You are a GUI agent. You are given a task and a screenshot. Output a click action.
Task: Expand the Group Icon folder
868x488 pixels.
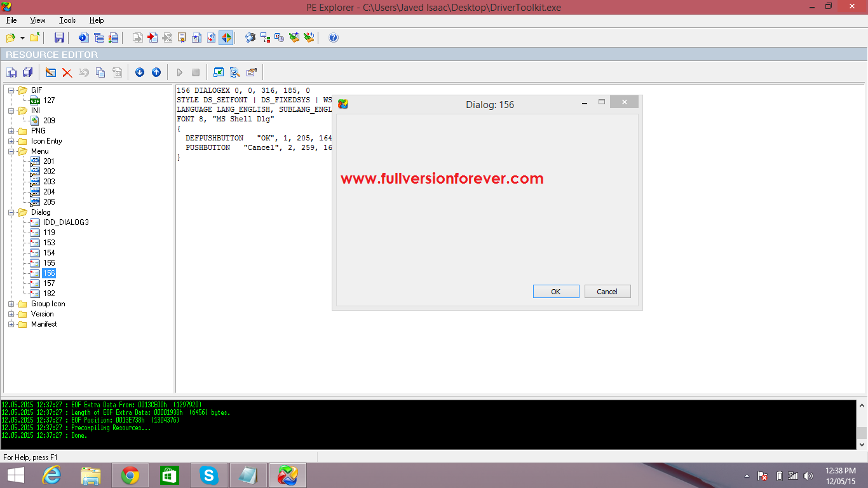point(11,304)
